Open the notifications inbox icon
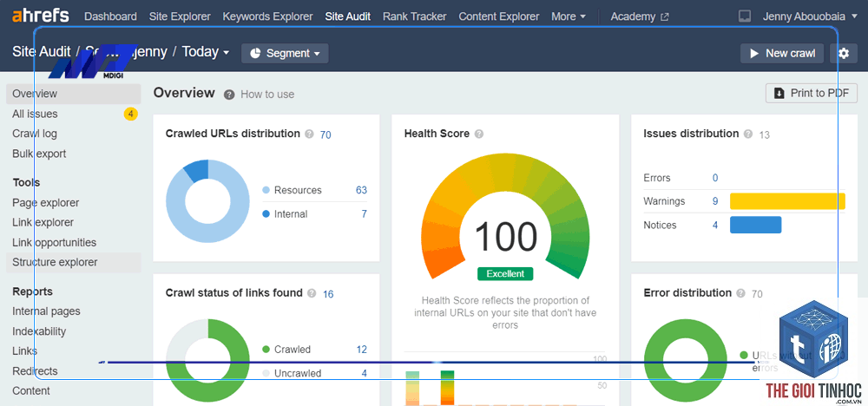 click(745, 16)
